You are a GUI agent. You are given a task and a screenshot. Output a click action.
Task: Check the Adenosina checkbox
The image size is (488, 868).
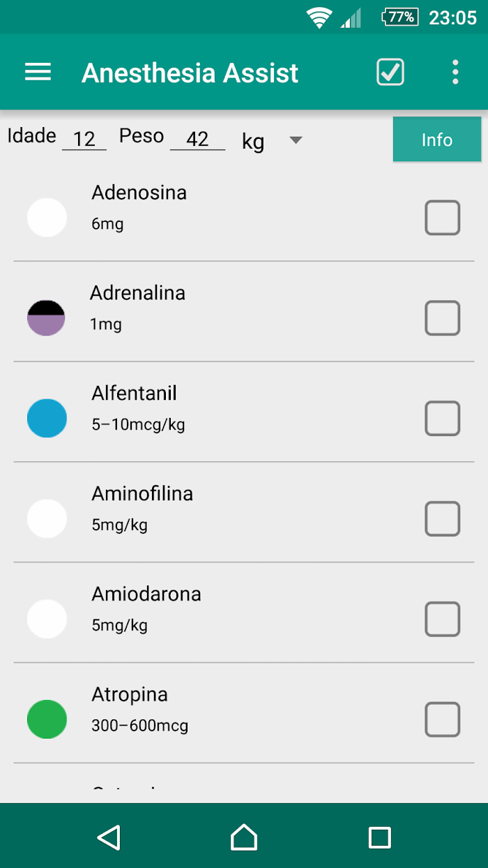443,218
